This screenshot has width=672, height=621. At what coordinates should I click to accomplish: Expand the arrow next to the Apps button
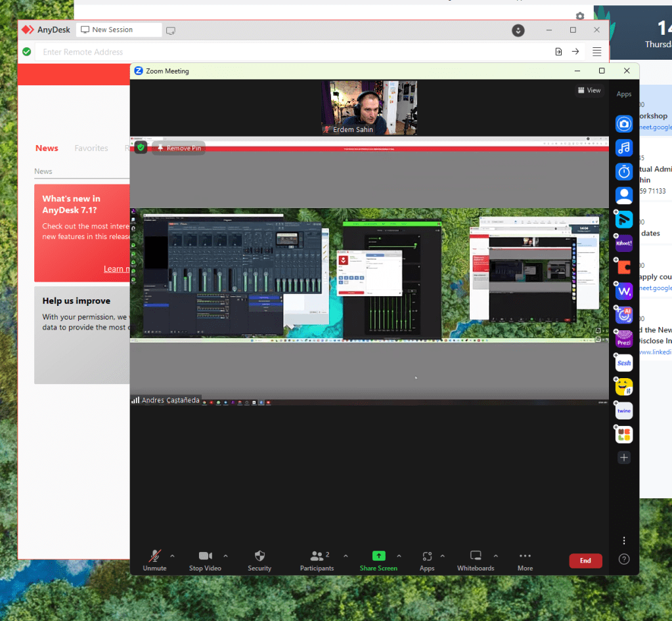[442, 556]
